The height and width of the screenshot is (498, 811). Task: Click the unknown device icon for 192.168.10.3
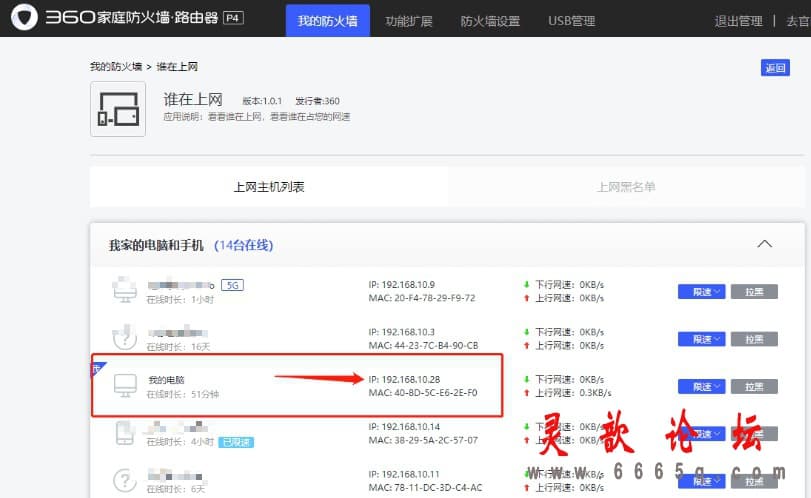point(125,337)
